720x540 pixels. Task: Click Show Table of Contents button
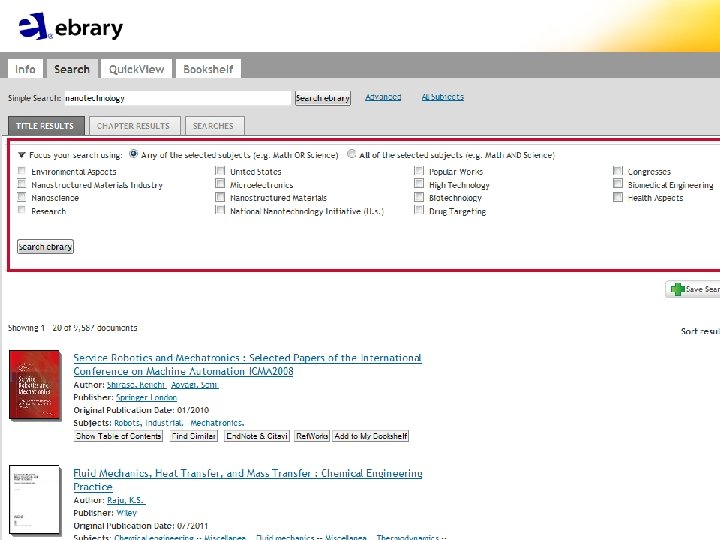(x=118, y=436)
